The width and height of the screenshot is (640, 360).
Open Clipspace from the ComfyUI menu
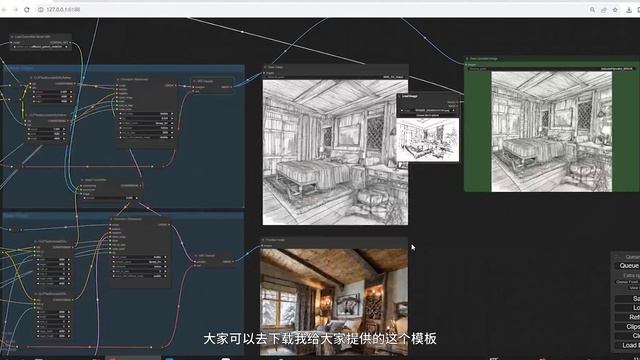627,327
